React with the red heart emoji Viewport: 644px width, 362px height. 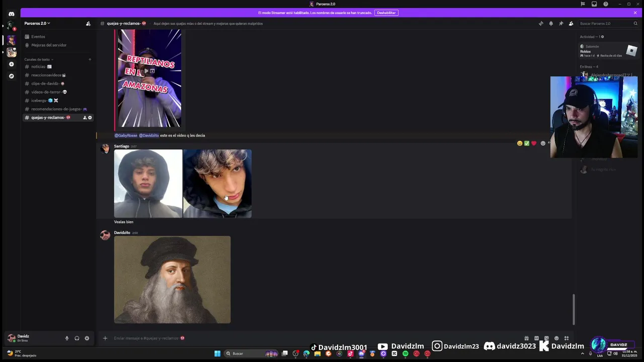[534, 143]
